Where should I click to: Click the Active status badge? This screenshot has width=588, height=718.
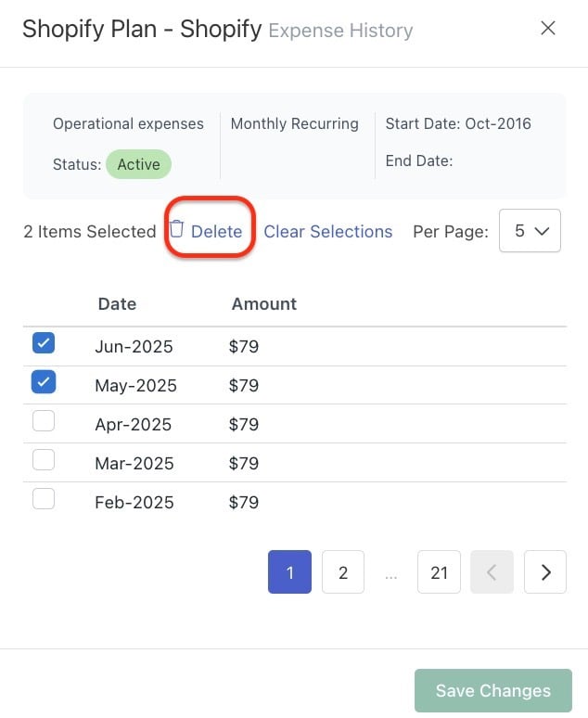(139, 164)
